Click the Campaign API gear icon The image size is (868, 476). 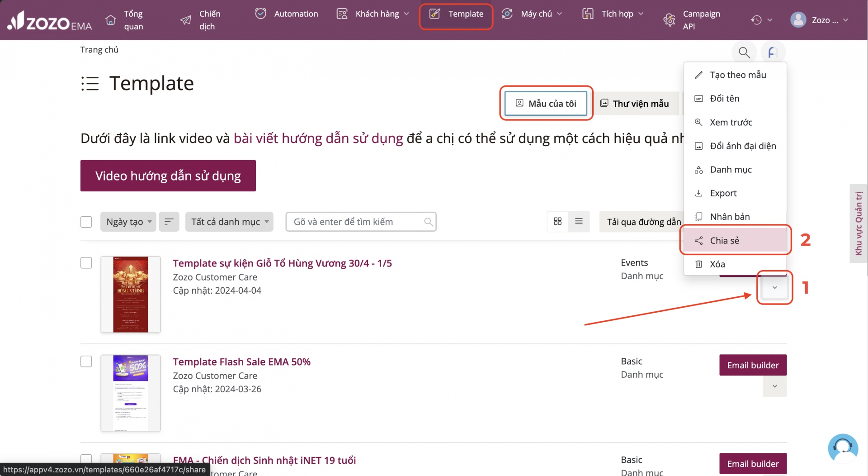[669, 20]
